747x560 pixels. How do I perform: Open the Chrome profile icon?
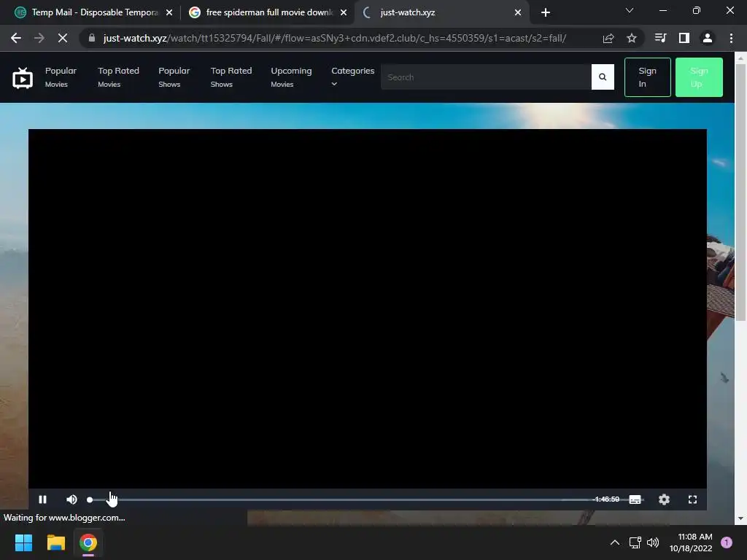708,38
